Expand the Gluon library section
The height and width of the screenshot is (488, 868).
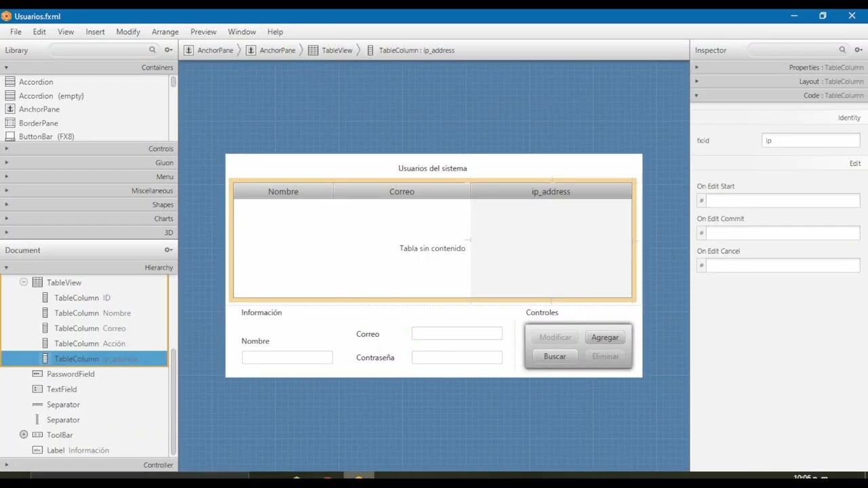tap(6, 163)
